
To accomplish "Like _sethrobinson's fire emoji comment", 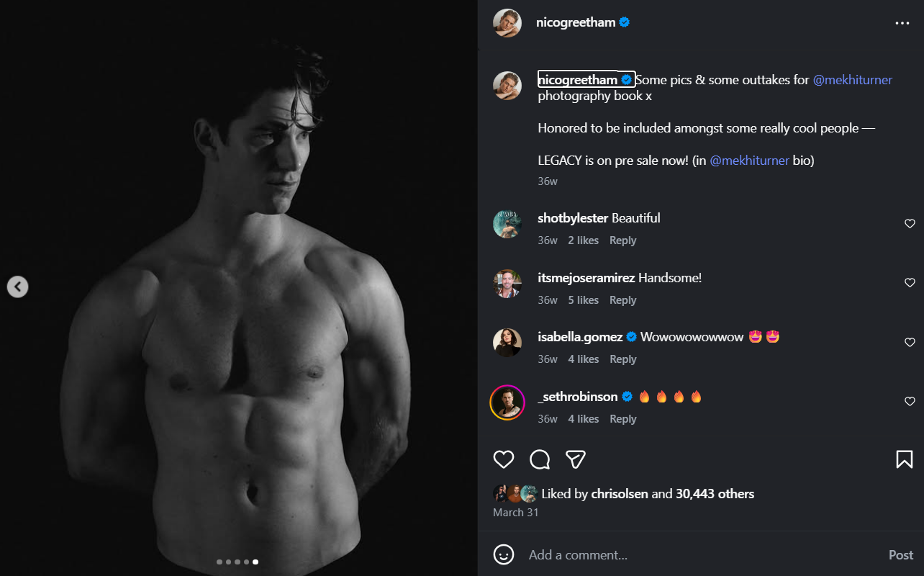I will 910,402.
